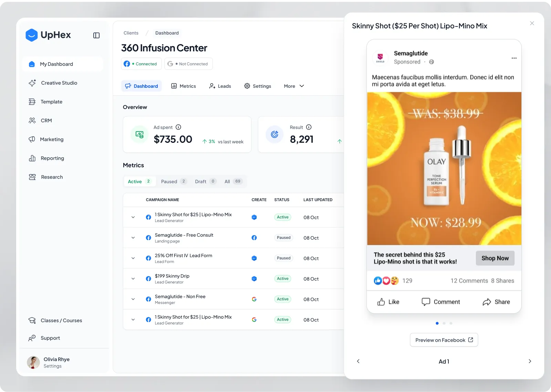
Task: Click the Clients breadcrumb link
Action: coord(131,33)
